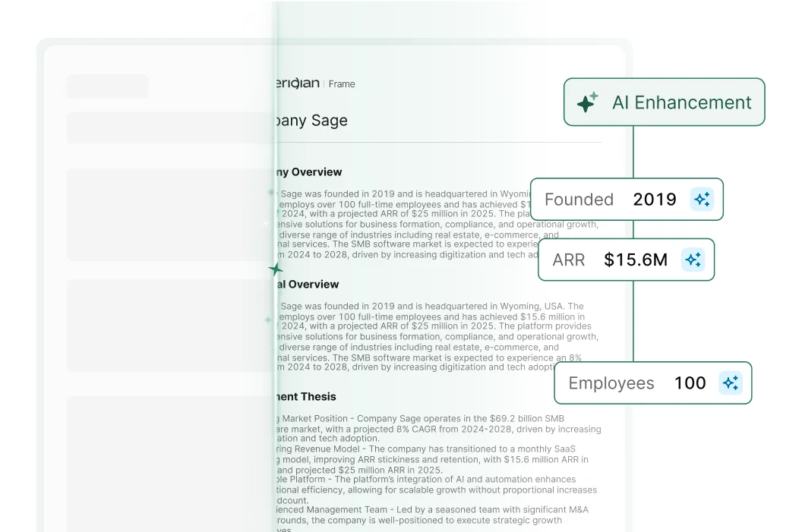Select the Founded 2019 card

pyautogui.click(x=627, y=200)
